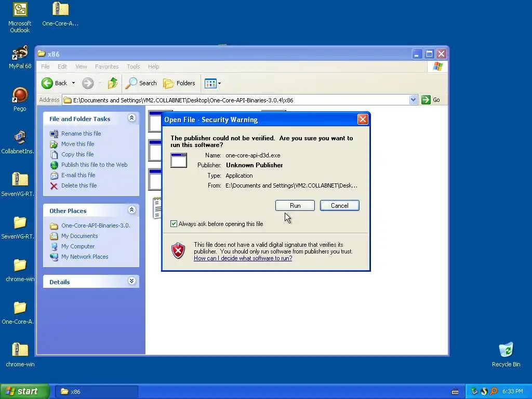Open My Computer in Other Places
Viewport: 532px width, 399px height.
tap(78, 246)
